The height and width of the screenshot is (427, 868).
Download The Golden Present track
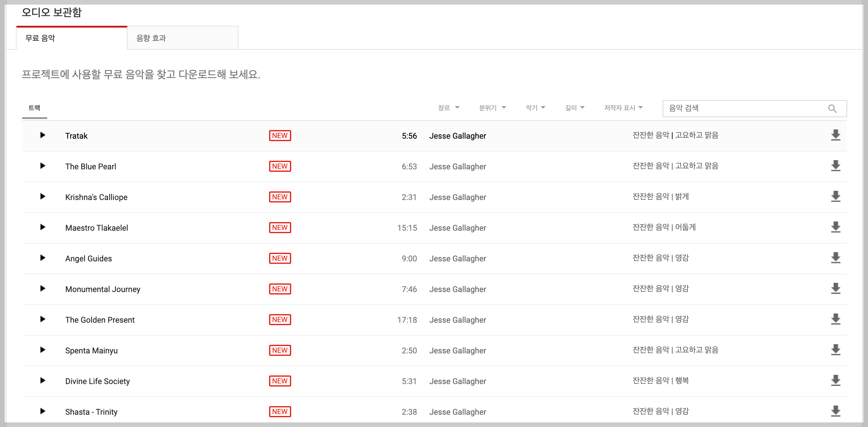[835, 319]
